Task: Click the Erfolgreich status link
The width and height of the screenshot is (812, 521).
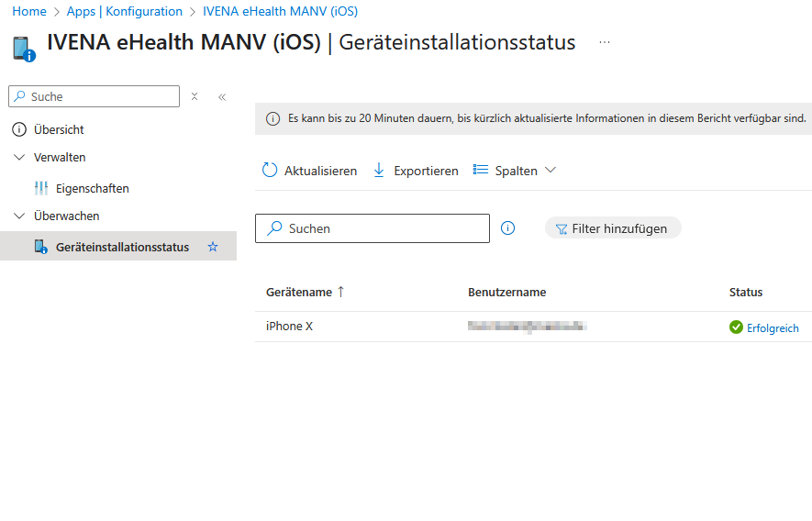Action: (x=773, y=327)
